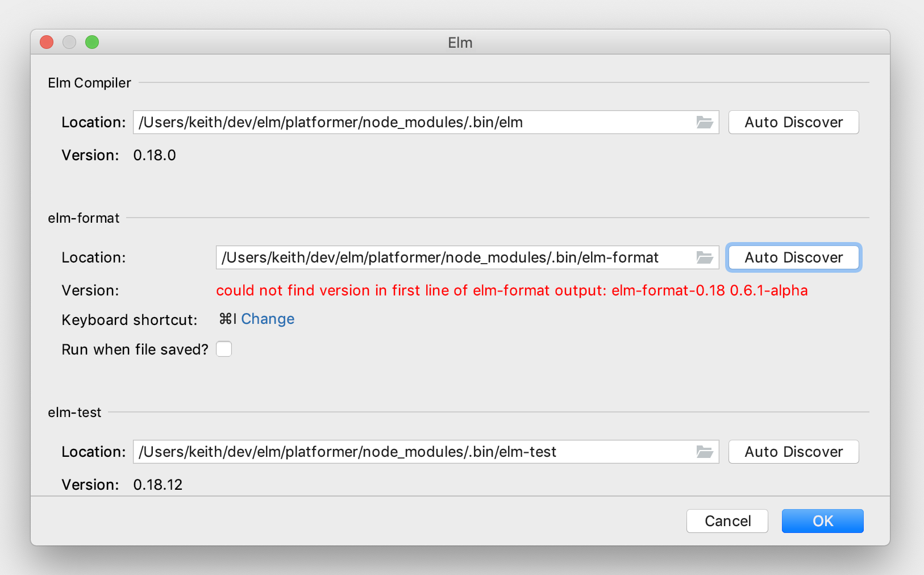924x575 pixels.
Task: Cancel the Elm settings dialog
Action: tap(727, 521)
